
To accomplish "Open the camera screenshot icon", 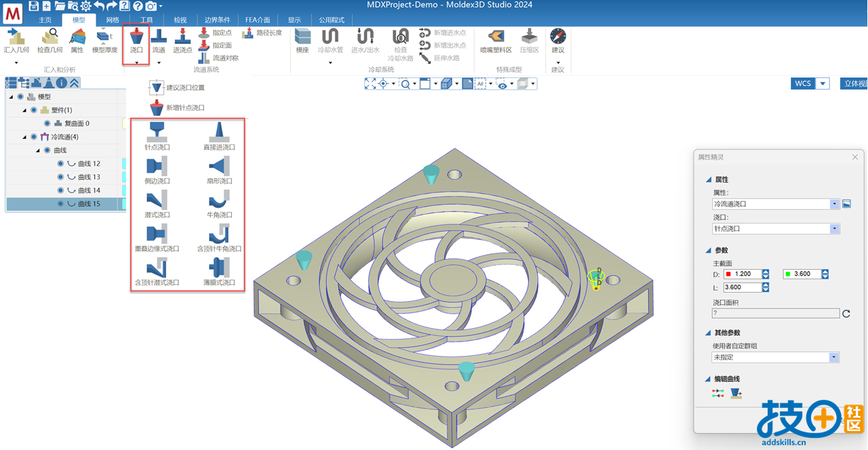I will pos(150,5).
